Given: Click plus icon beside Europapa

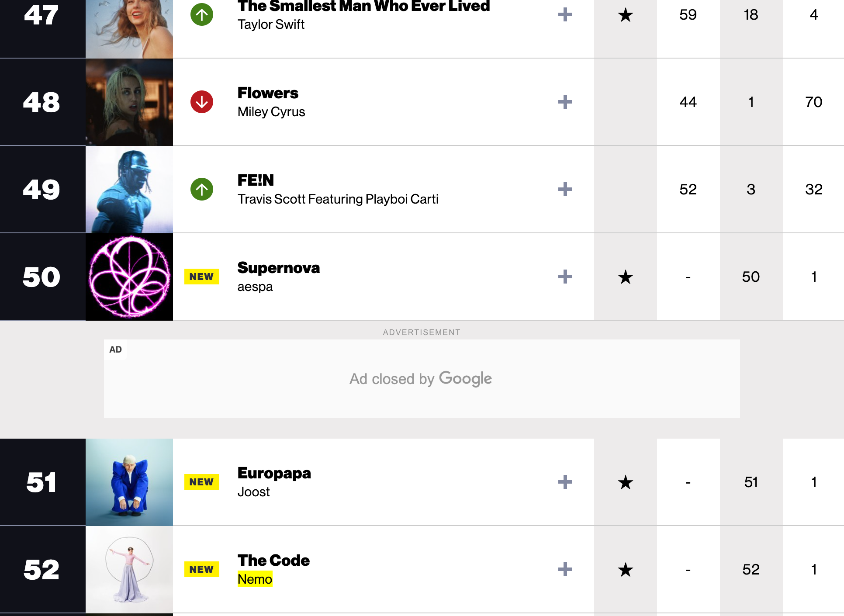Looking at the screenshot, I should 565,482.
